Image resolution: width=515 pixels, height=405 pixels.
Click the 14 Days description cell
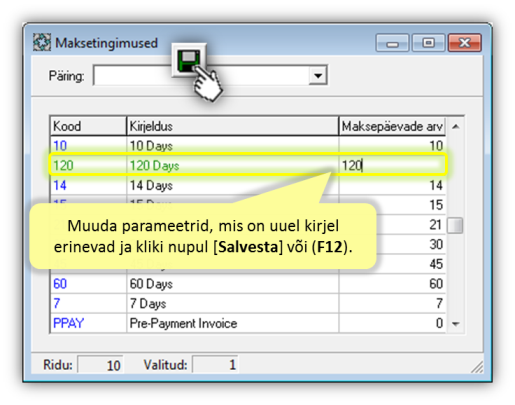tap(232, 185)
